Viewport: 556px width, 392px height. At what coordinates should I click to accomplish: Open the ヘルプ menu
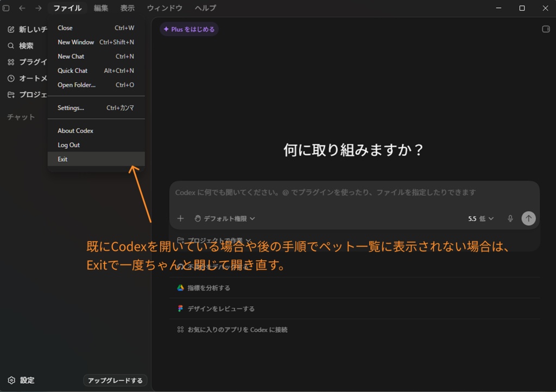[205, 8]
